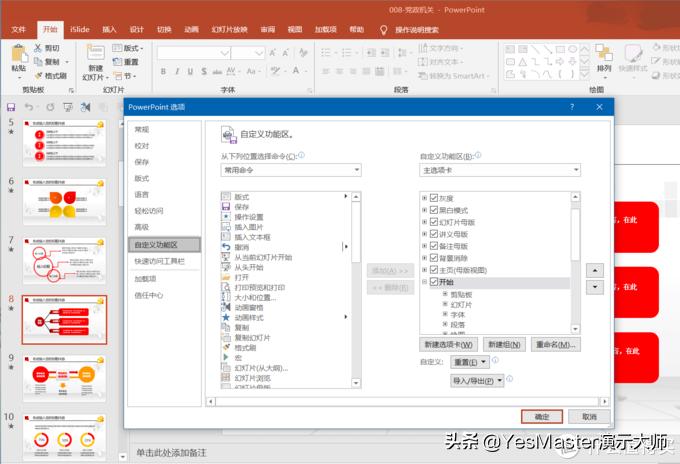This screenshot has width=680, height=464.
Task: Expand the 幻灯片母版 tree node
Action: click(x=425, y=222)
